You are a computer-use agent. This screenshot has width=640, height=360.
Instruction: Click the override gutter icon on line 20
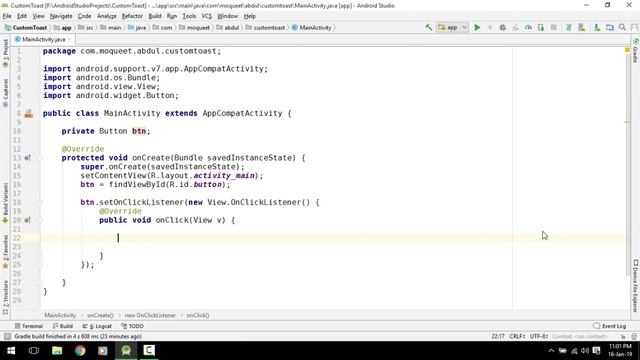(x=27, y=220)
